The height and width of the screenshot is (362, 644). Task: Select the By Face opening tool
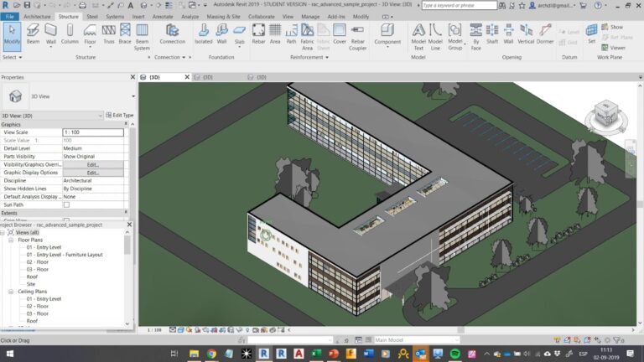pyautogui.click(x=476, y=37)
